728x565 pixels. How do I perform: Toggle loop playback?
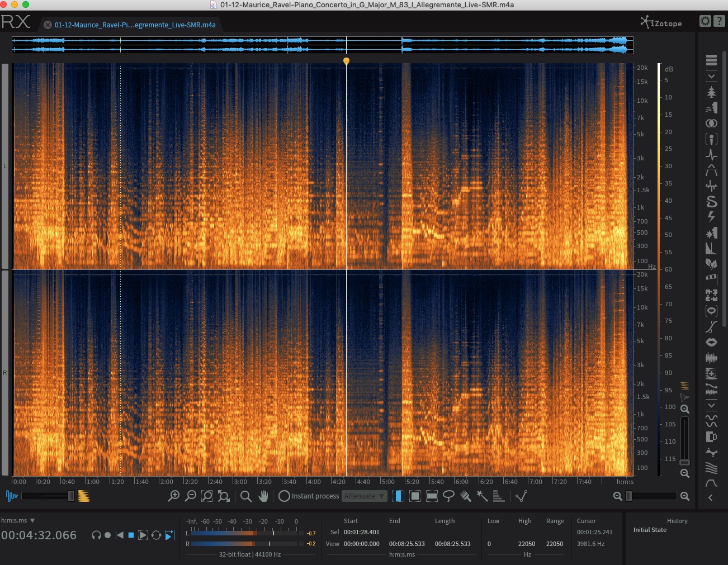156,535
